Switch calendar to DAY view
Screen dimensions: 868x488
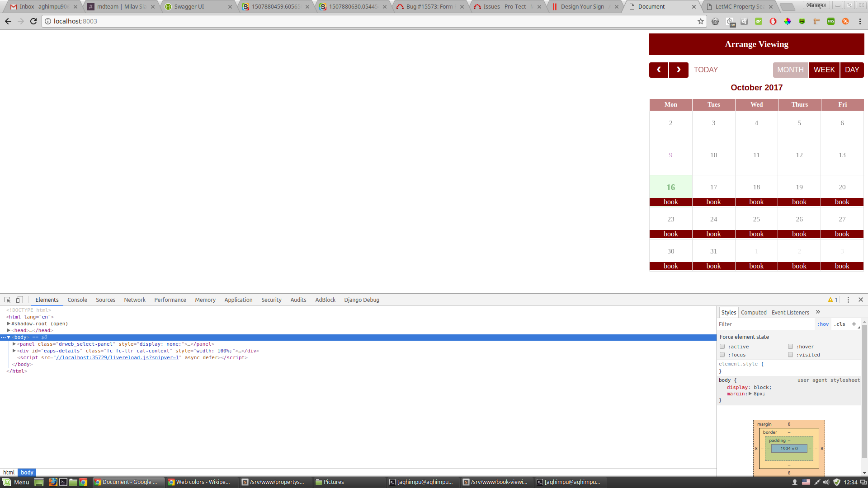[x=852, y=70]
